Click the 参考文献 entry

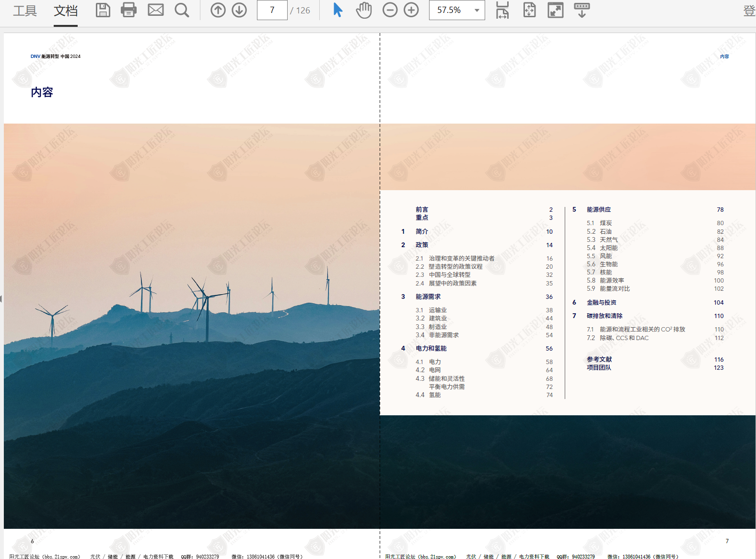click(x=599, y=359)
